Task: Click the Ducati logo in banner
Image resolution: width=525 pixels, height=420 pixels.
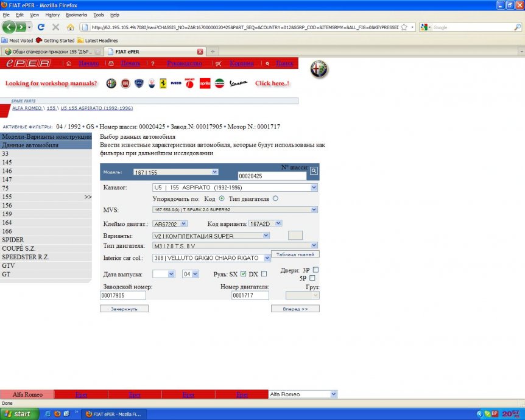Action: pos(190,83)
